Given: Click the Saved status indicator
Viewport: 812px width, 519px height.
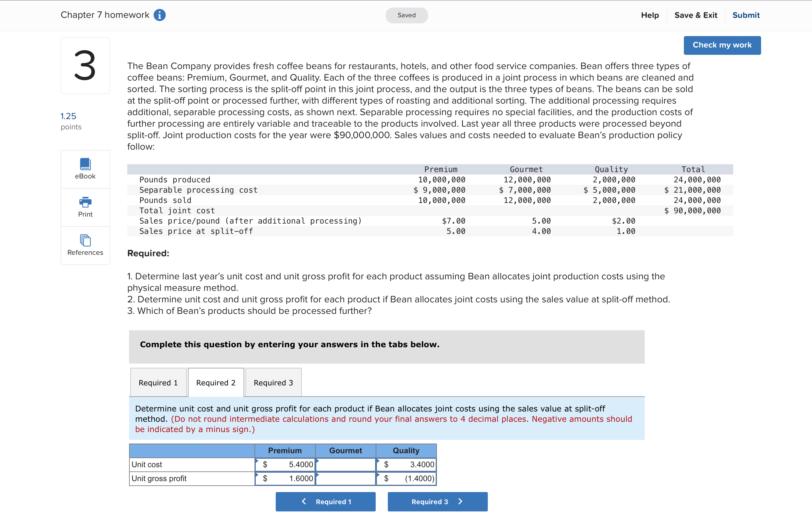Looking at the screenshot, I should [x=406, y=15].
